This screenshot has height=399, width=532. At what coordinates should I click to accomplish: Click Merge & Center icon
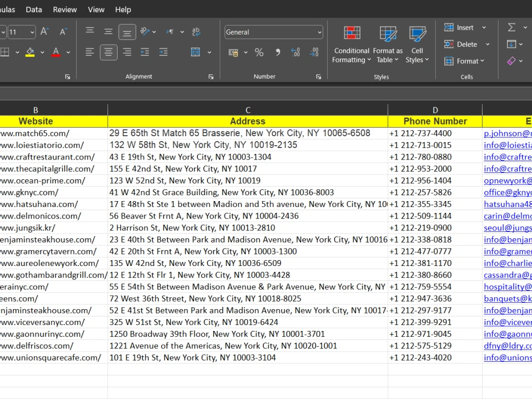pos(195,52)
